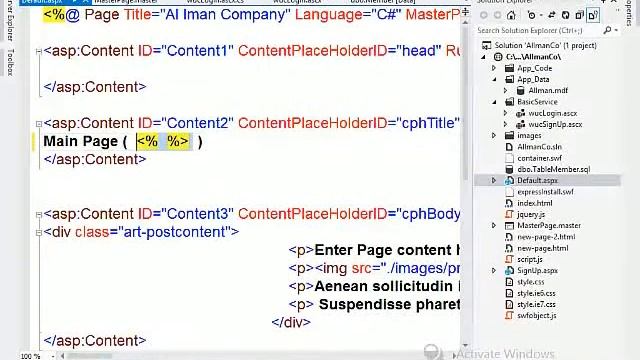
Task: Click the wucSignUp.ascx user control icon
Action: (x=520, y=124)
